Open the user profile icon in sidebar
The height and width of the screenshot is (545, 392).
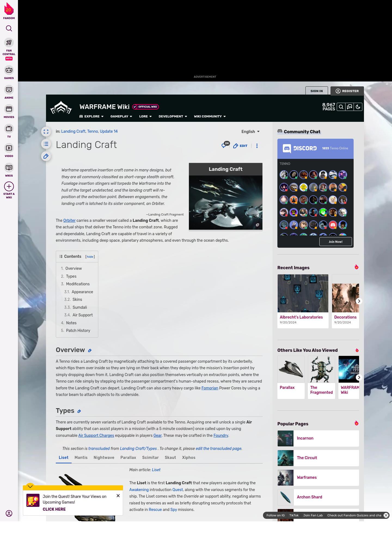[x=9, y=513]
